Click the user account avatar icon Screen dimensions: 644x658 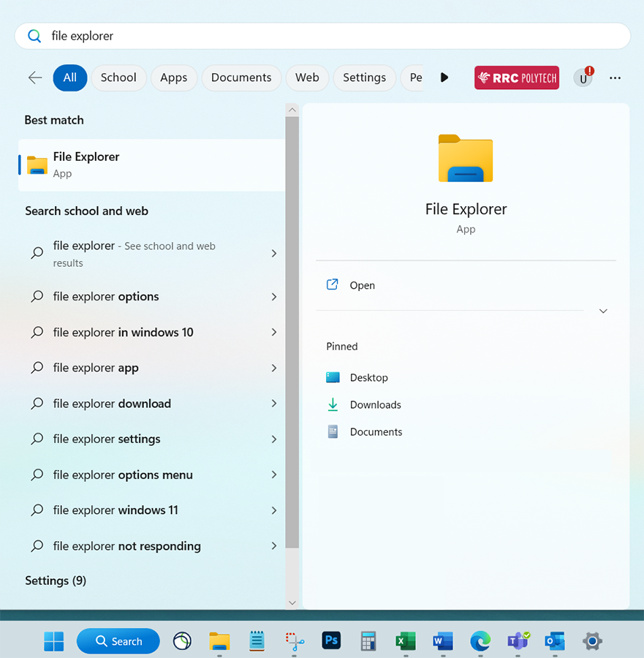(583, 77)
